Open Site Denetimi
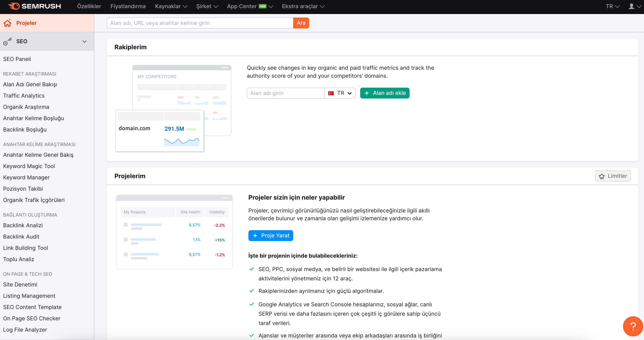 click(20, 285)
